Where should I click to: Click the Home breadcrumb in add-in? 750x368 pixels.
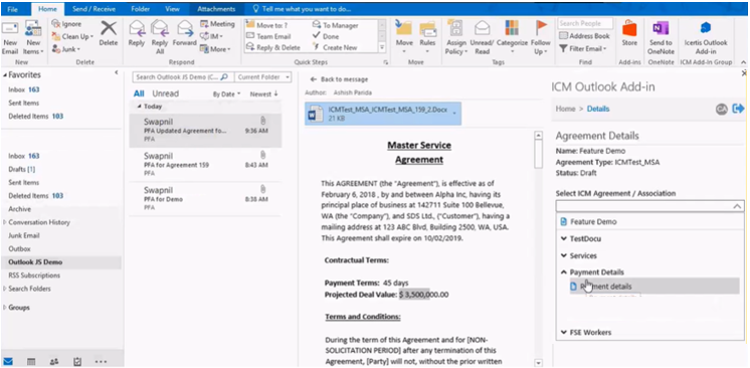pos(565,109)
